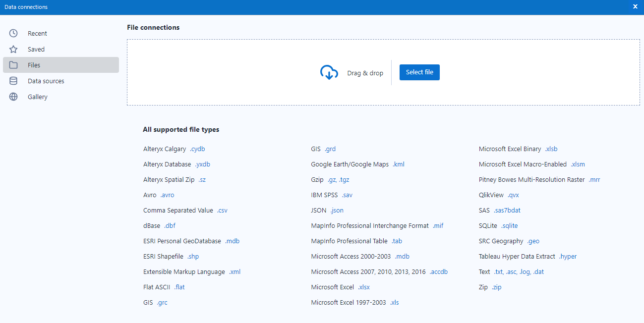Click the .dbf dBase link
This screenshot has width=644, height=323.
click(170, 225)
